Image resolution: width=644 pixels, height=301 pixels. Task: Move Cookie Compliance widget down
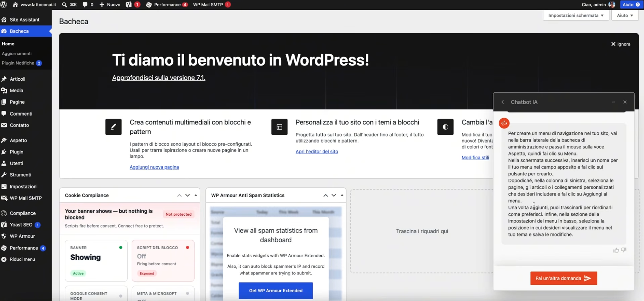coord(188,195)
